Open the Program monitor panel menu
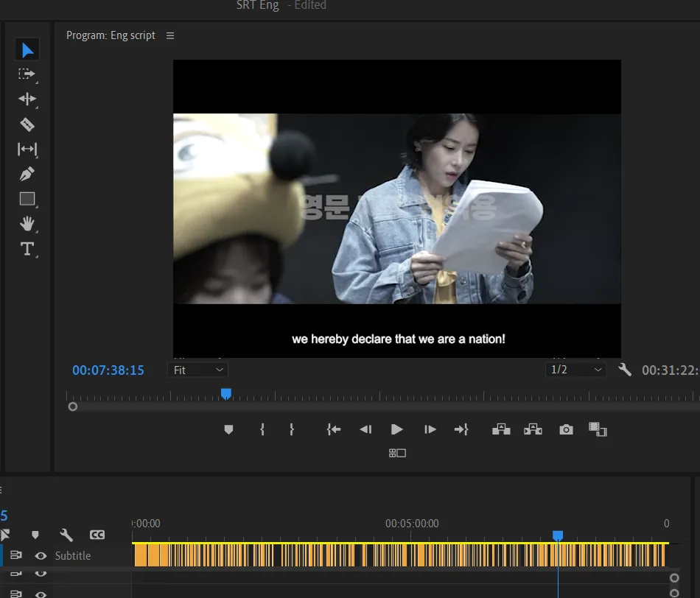Image resolution: width=700 pixels, height=598 pixels. click(170, 35)
